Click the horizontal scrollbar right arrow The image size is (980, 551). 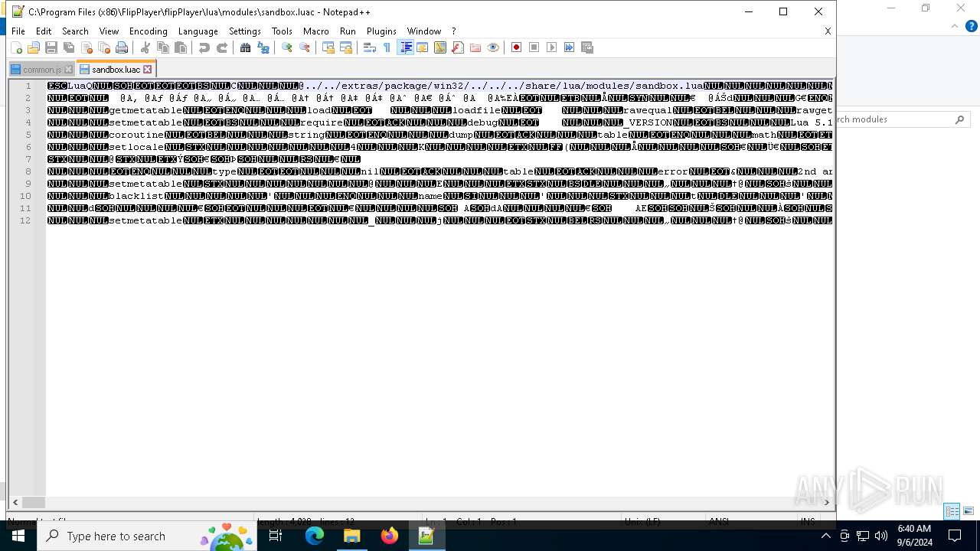click(x=826, y=502)
